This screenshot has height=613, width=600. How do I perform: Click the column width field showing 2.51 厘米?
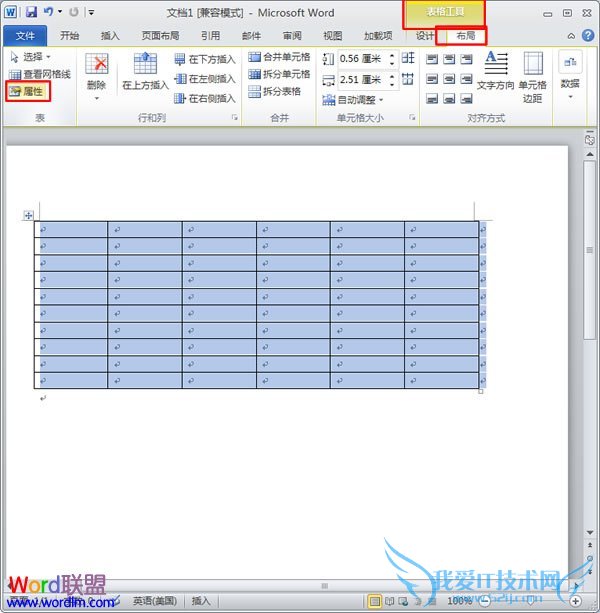(x=362, y=80)
